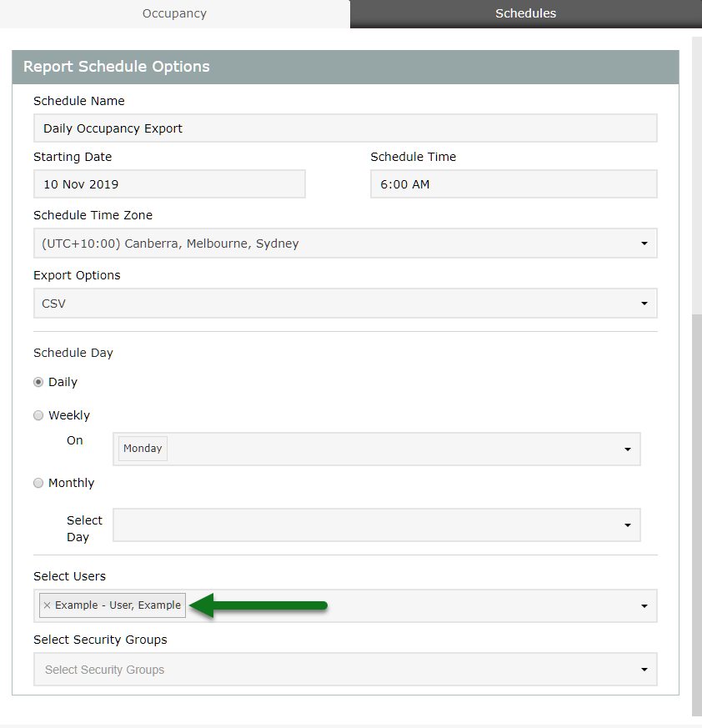
Task: Open the Schedules tab
Action: point(525,14)
